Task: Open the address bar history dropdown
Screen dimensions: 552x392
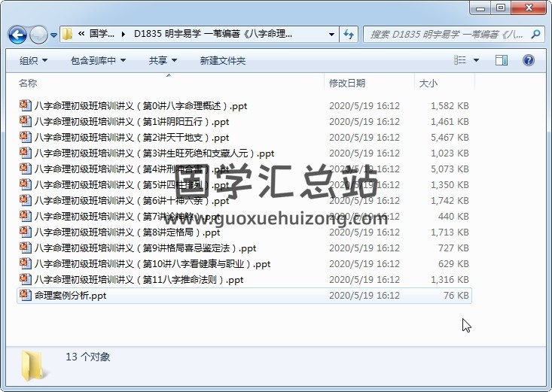Action: tap(331, 35)
